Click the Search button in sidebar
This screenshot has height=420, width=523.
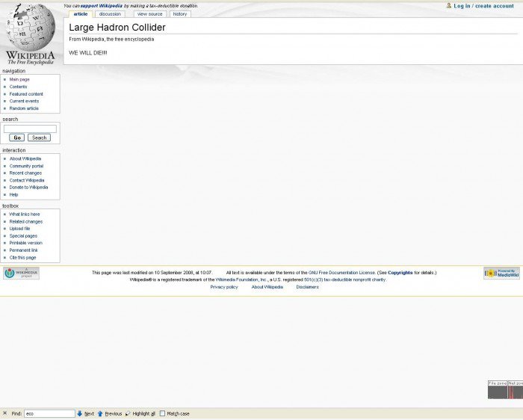pyautogui.click(x=40, y=138)
